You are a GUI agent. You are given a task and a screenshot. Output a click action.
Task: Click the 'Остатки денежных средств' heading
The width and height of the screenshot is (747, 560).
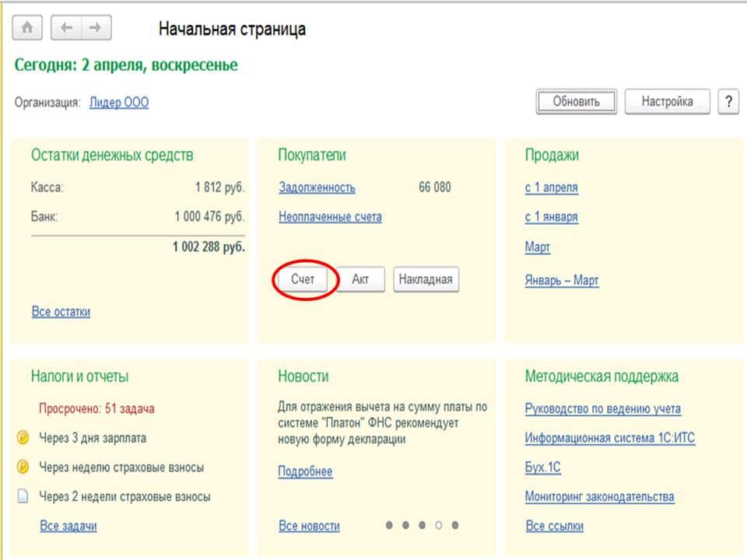tap(112, 156)
